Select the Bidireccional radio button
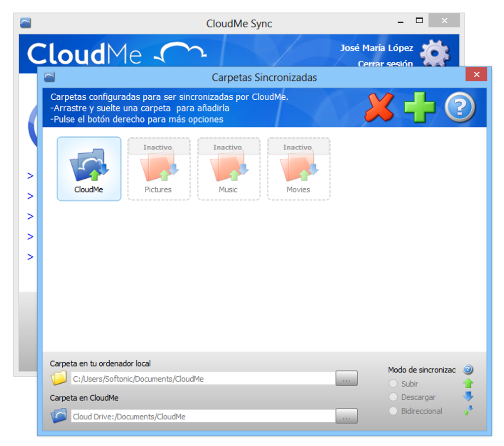This screenshot has height=446, width=504. tap(393, 410)
